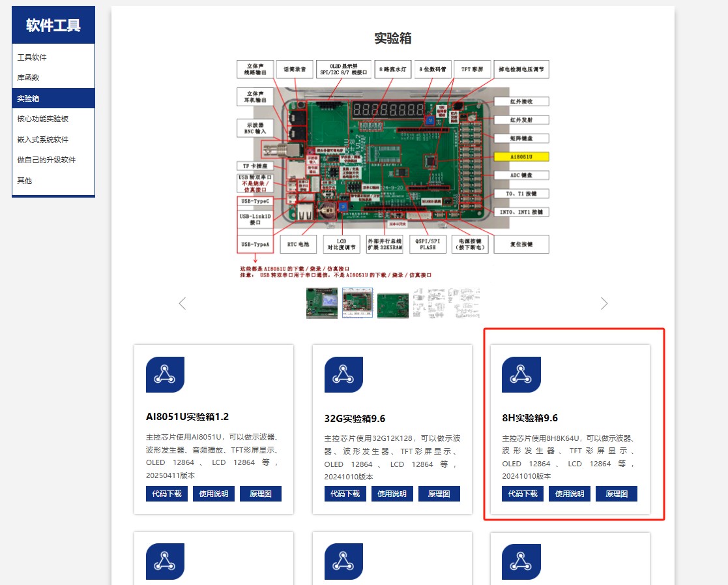The height and width of the screenshot is (585, 728).
Task: Click 代码下载 for 32G实验箱9.6
Action: pyautogui.click(x=345, y=494)
